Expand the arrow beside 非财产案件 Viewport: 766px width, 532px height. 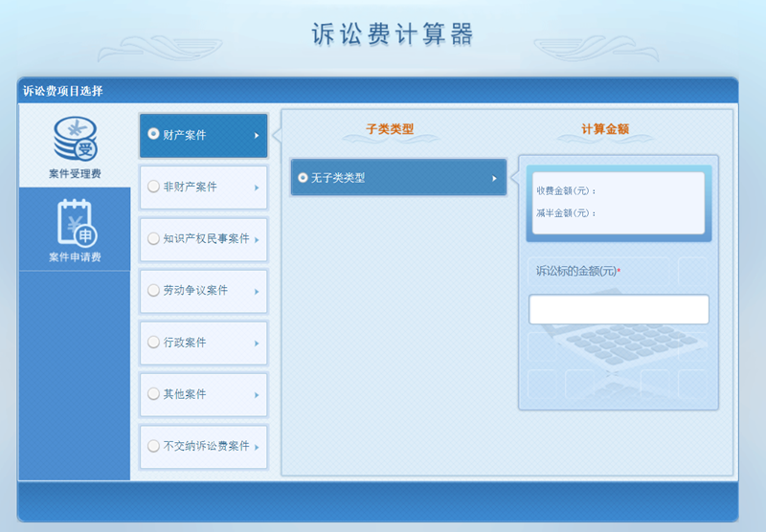[x=257, y=188]
